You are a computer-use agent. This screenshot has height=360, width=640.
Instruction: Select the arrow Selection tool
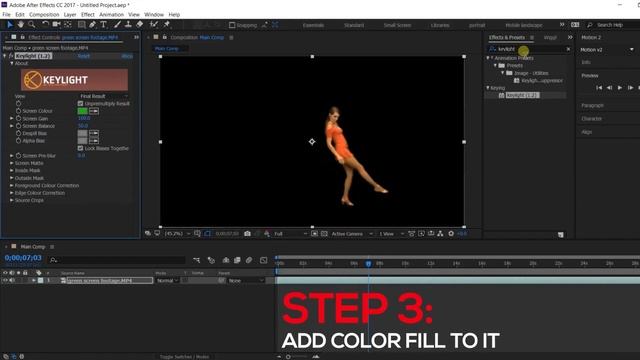click(x=10, y=25)
